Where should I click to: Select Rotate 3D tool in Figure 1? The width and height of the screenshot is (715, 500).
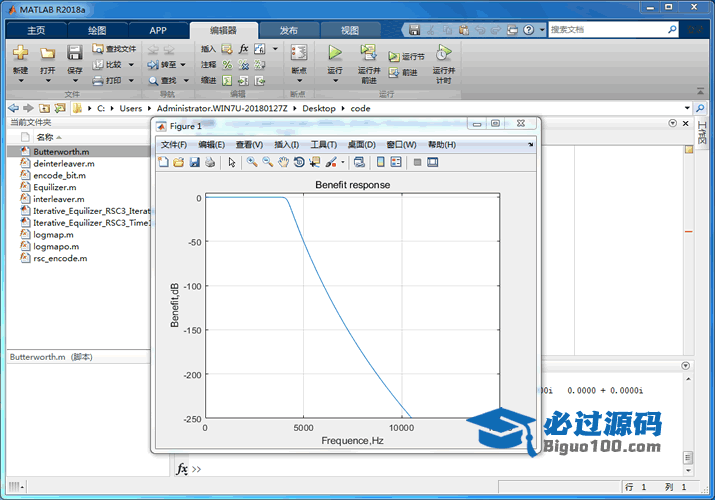pyautogui.click(x=299, y=162)
